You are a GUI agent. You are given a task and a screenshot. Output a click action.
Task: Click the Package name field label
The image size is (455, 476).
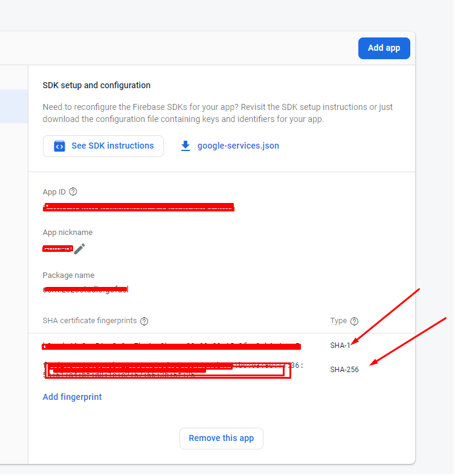tap(68, 275)
